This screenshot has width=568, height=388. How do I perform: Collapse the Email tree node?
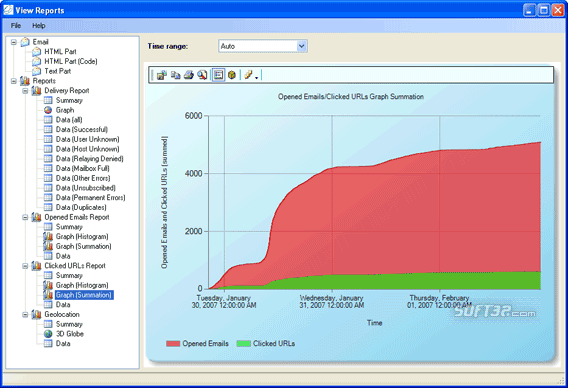pos(14,42)
